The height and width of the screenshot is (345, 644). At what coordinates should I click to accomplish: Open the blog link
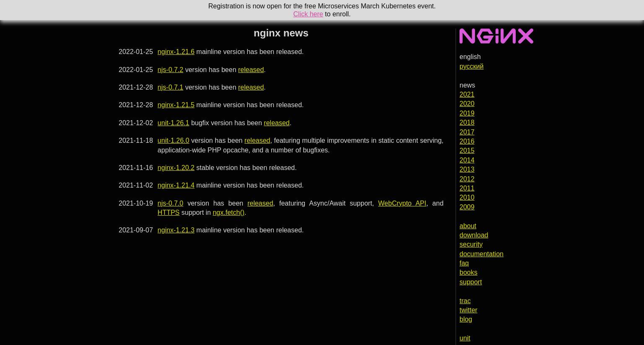tap(465, 319)
